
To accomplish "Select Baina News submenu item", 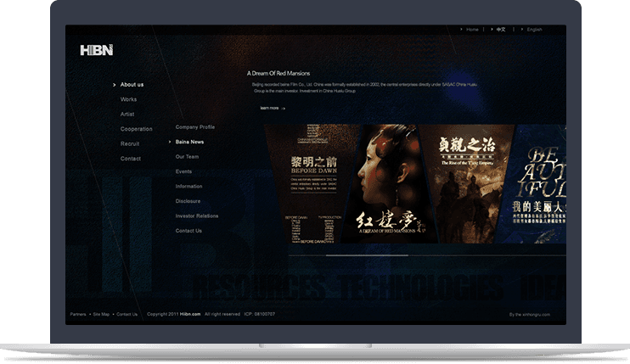I will click(x=189, y=142).
